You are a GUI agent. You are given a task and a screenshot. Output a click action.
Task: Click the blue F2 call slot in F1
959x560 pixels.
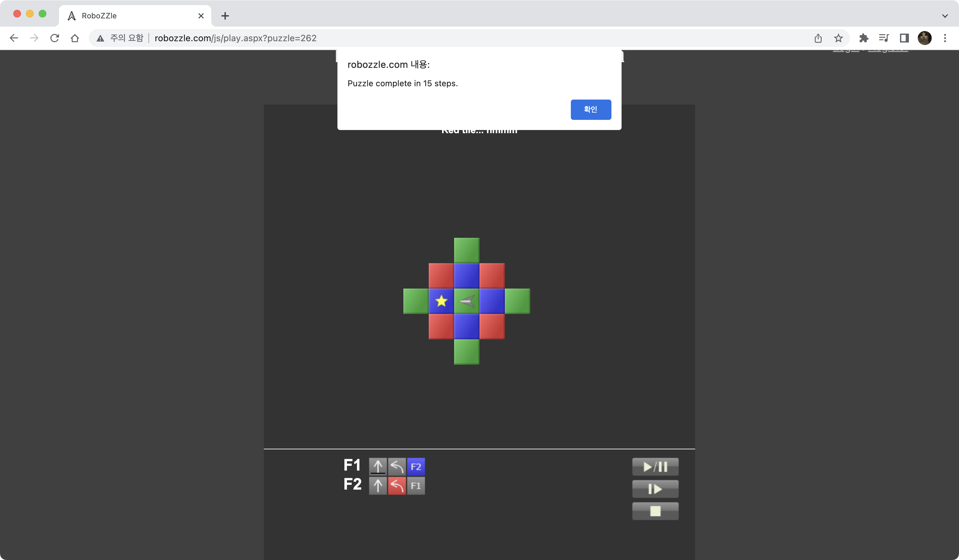coord(416,466)
